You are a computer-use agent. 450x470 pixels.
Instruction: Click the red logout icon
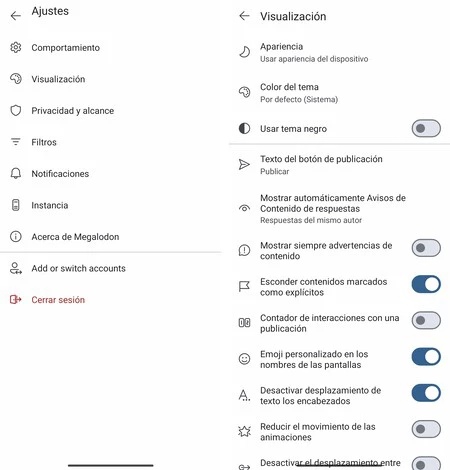16,299
